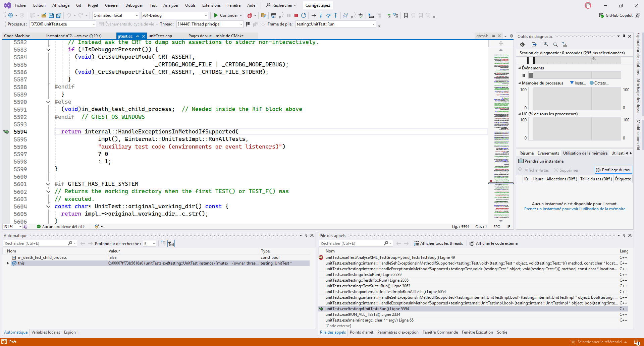The height and width of the screenshot is (346, 644).
Task: Zoom out on the diagnostic timeline
Action: click(x=555, y=45)
